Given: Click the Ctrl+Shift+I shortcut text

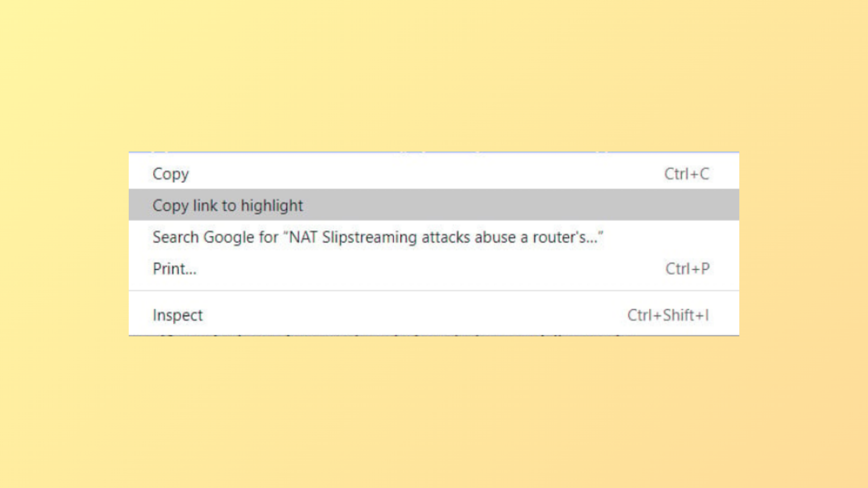Looking at the screenshot, I should click(x=668, y=315).
